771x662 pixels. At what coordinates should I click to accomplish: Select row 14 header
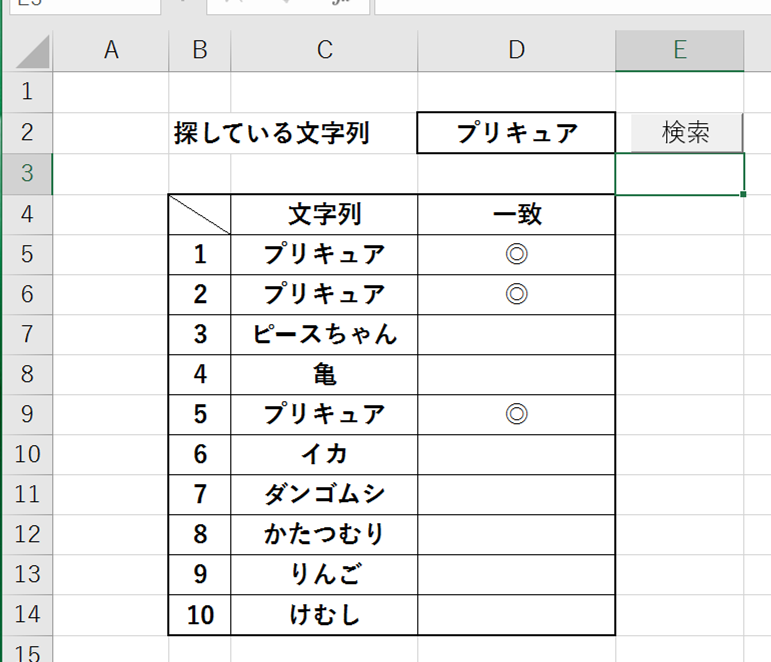[x=26, y=615]
